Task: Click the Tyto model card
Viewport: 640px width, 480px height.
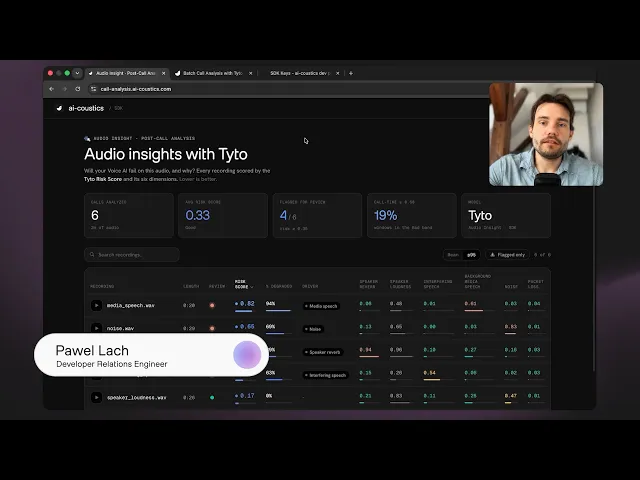Action: tap(506, 216)
